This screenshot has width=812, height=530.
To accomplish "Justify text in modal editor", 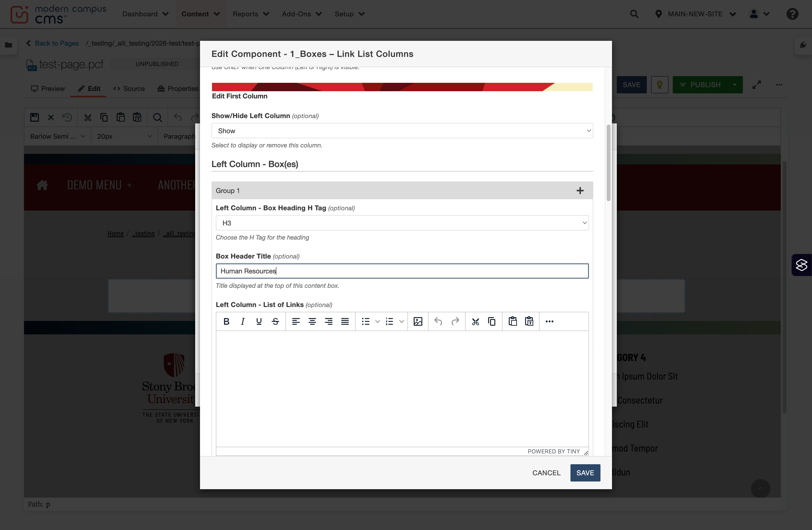I will [x=345, y=321].
